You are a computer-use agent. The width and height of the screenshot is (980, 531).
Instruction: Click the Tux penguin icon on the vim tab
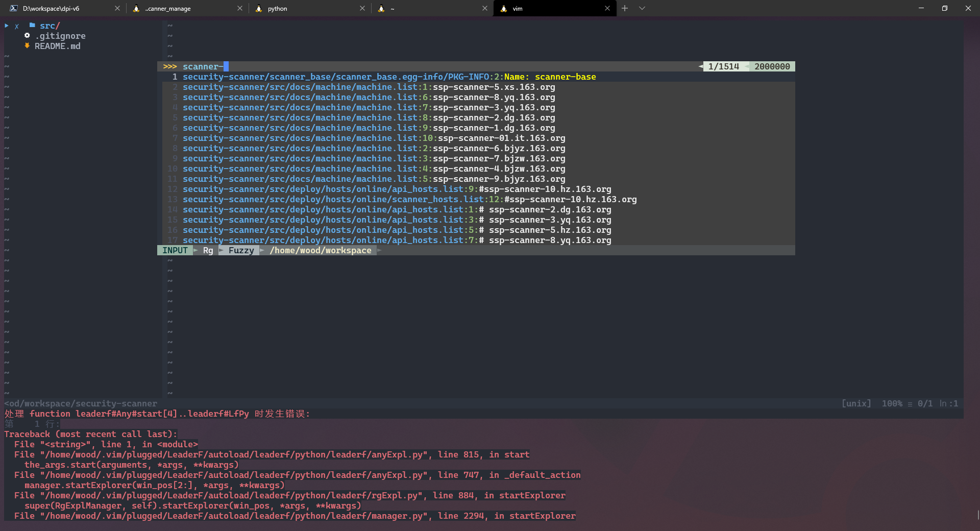point(503,8)
